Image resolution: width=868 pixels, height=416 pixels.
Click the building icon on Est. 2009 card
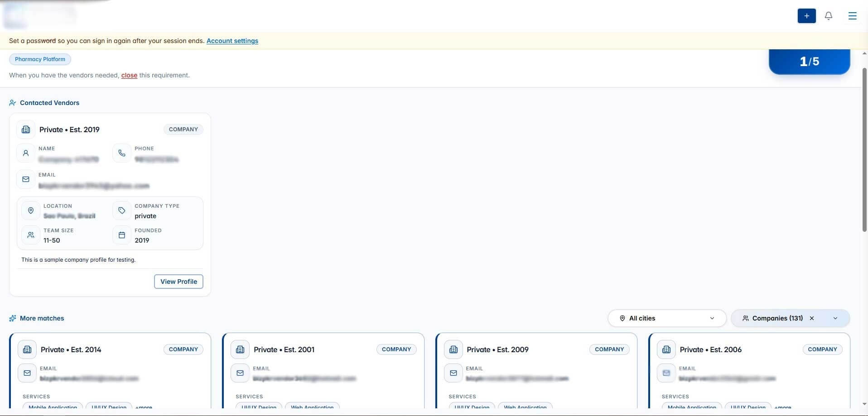pyautogui.click(x=453, y=349)
